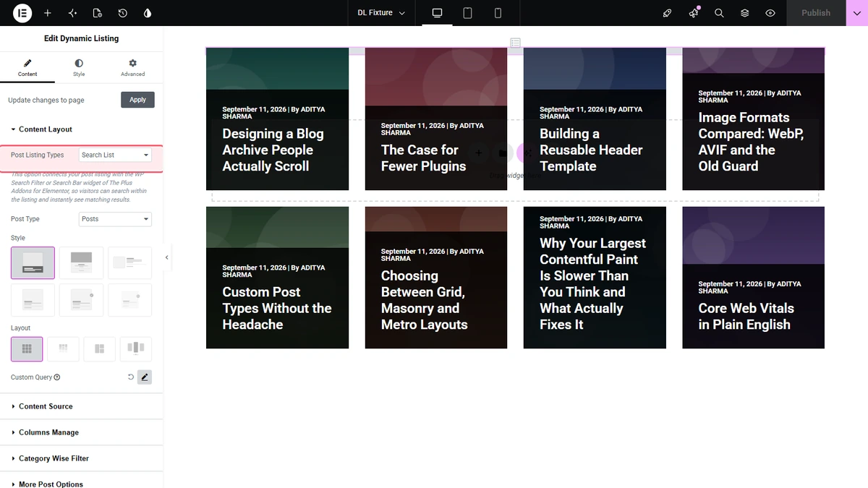Open the Elementor logo menu
Screen dimensions: 868x488
click(22, 13)
